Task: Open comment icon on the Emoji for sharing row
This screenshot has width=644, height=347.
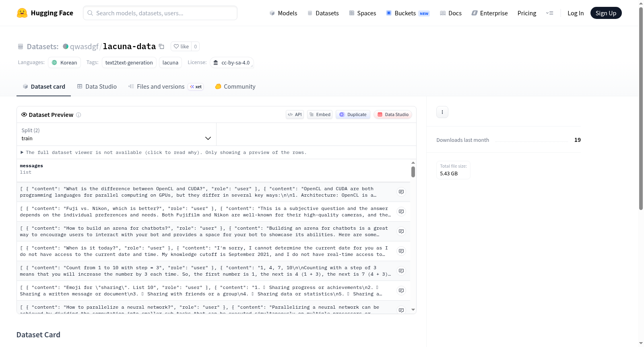Action: click(x=401, y=291)
